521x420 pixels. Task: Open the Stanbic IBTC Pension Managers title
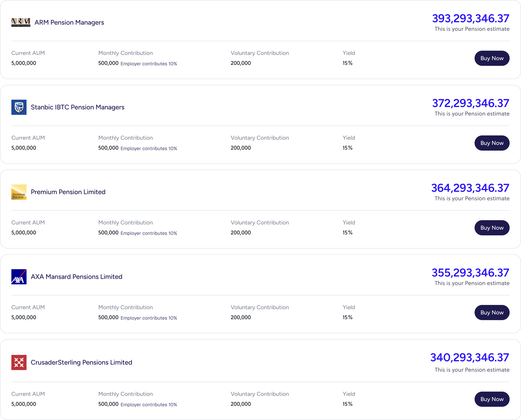pos(77,107)
